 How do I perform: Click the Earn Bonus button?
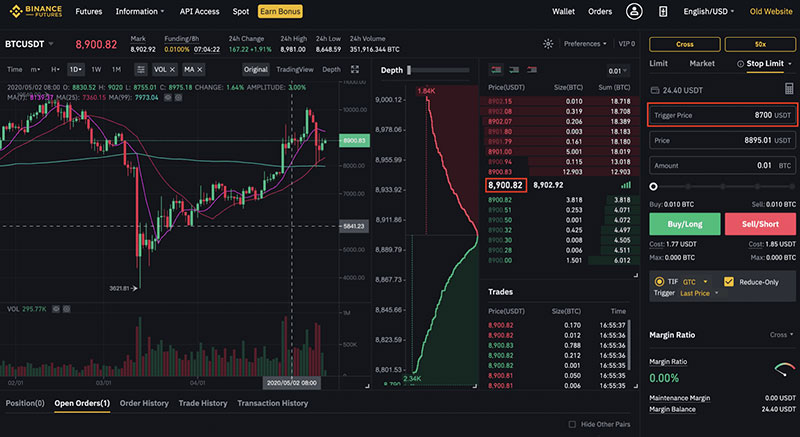(281, 12)
